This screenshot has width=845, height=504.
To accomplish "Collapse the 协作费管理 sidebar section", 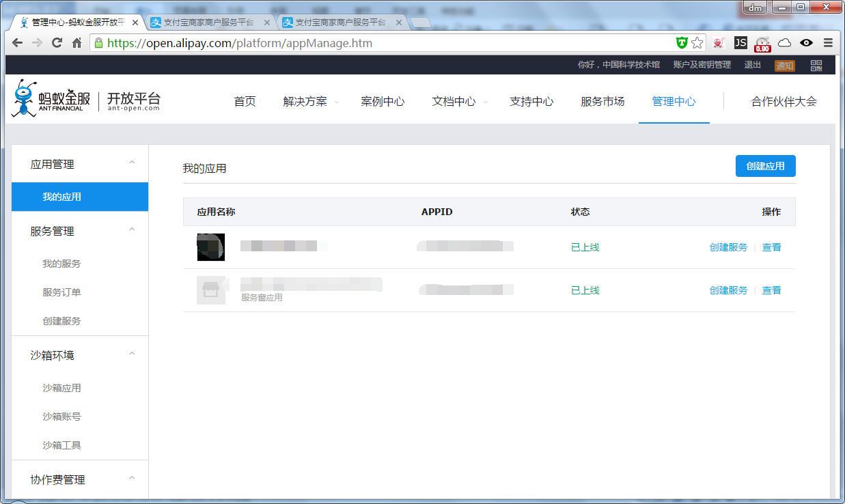I will click(x=132, y=479).
